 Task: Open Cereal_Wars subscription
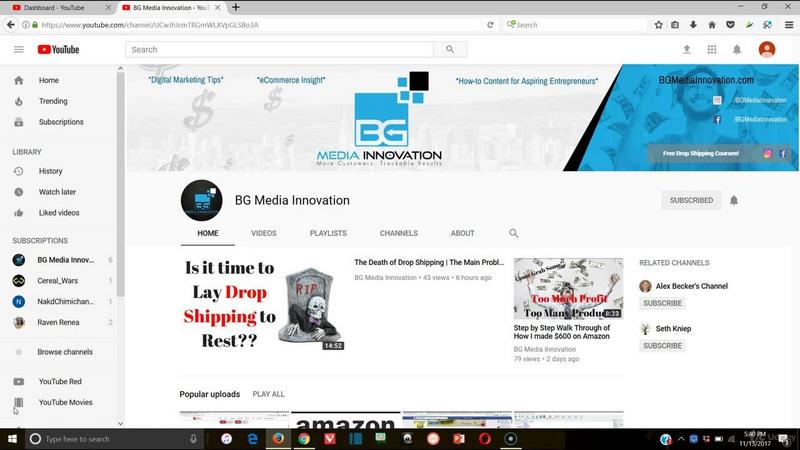click(x=59, y=281)
